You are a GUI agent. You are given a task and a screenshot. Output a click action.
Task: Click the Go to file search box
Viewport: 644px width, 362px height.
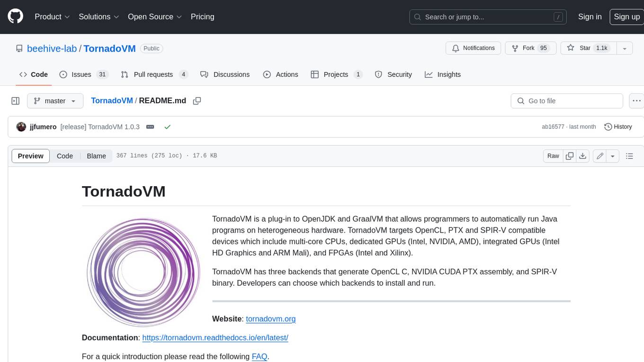tap(567, 101)
